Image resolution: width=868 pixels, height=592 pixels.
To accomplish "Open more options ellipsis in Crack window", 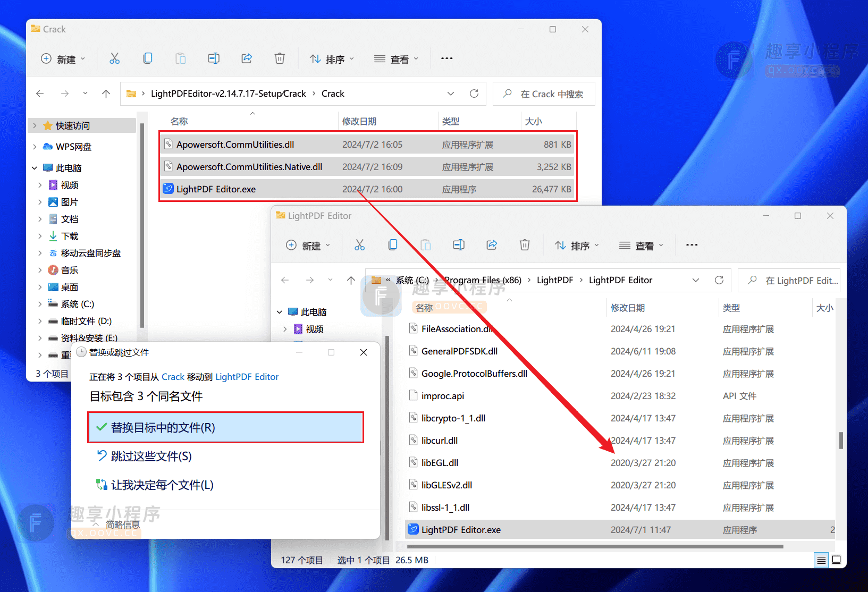I will point(447,58).
